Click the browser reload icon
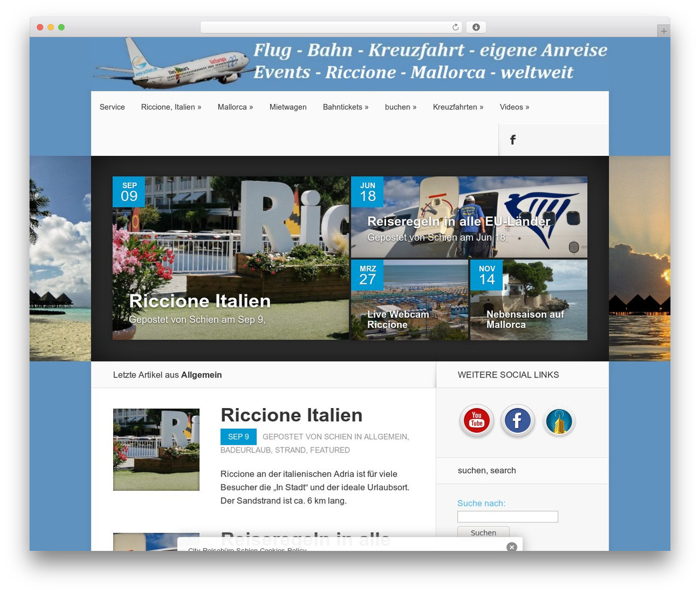Viewport: 700px width, 593px height. coord(456,27)
